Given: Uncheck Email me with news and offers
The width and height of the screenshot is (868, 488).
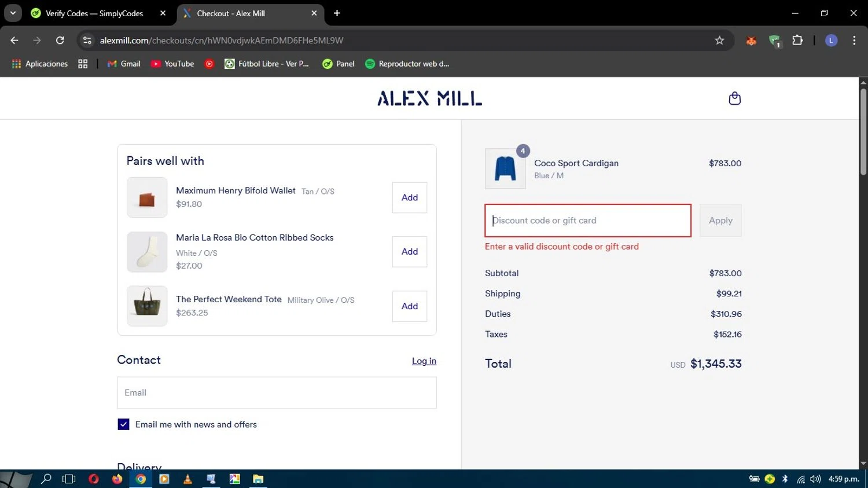Looking at the screenshot, I should coord(123,424).
